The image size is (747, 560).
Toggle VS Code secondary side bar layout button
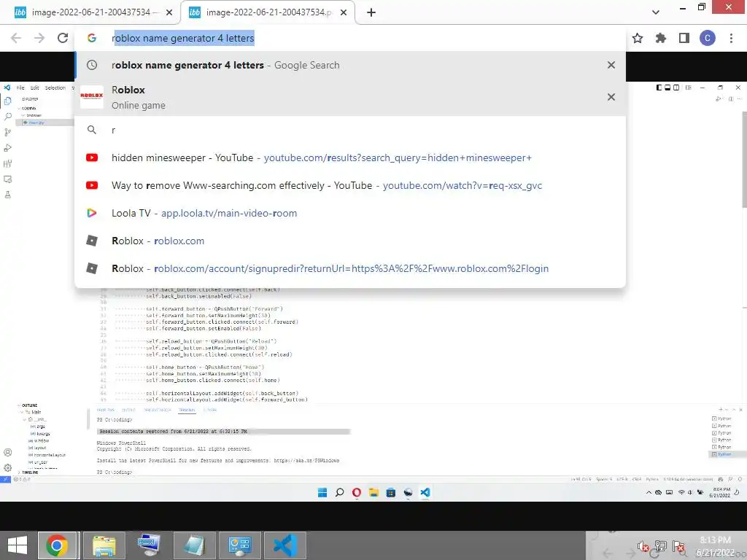(676, 87)
